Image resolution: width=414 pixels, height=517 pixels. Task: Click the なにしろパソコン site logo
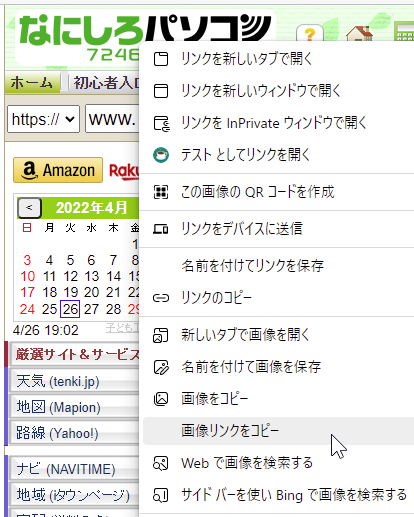click(x=146, y=31)
